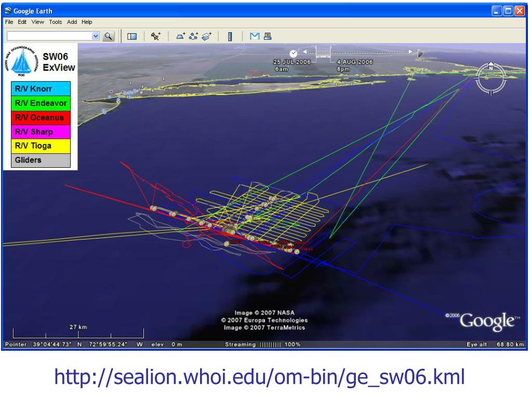532x399 pixels.
Task: Click the Woods Hole sailboat logo
Action: coord(22,61)
